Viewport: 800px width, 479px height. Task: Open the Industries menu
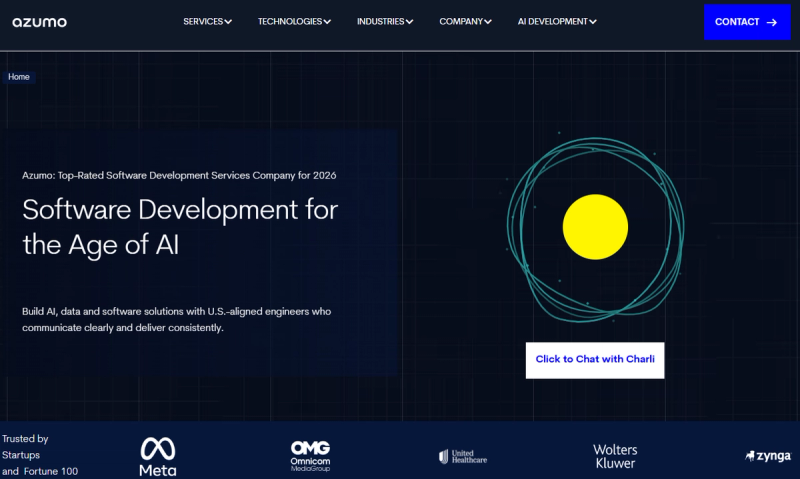(x=385, y=21)
